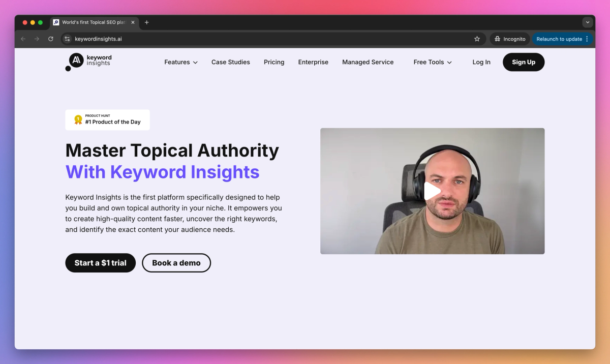Click the Product Hunt medal icon
This screenshot has height=364, width=610.
78,120
